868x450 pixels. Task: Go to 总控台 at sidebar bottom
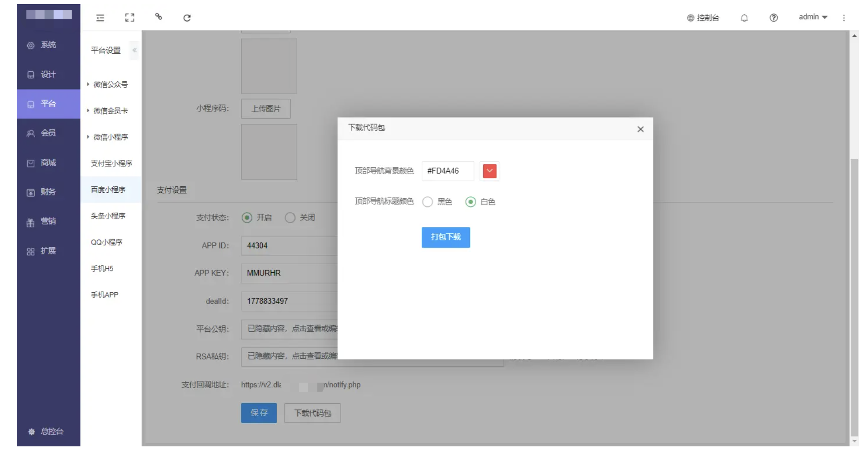coord(46,431)
